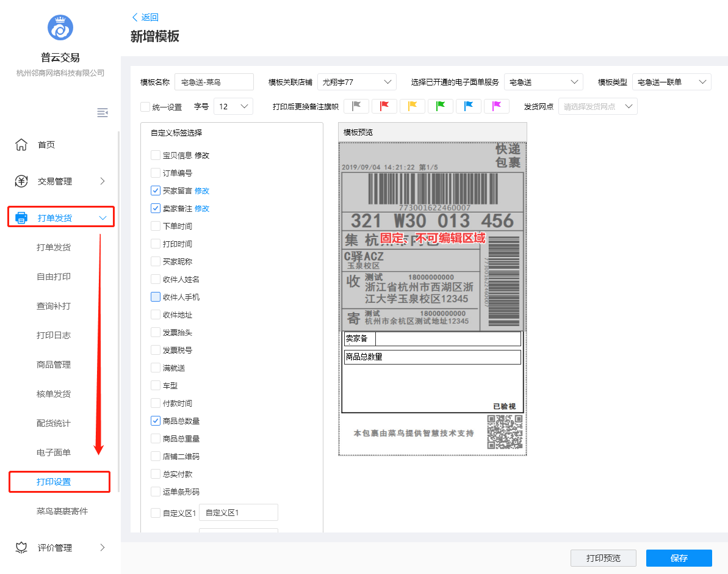This screenshot has height=574, width=728.
Task: Uncheck the 卖家备注 checkbox
Action: pos(156,208)
